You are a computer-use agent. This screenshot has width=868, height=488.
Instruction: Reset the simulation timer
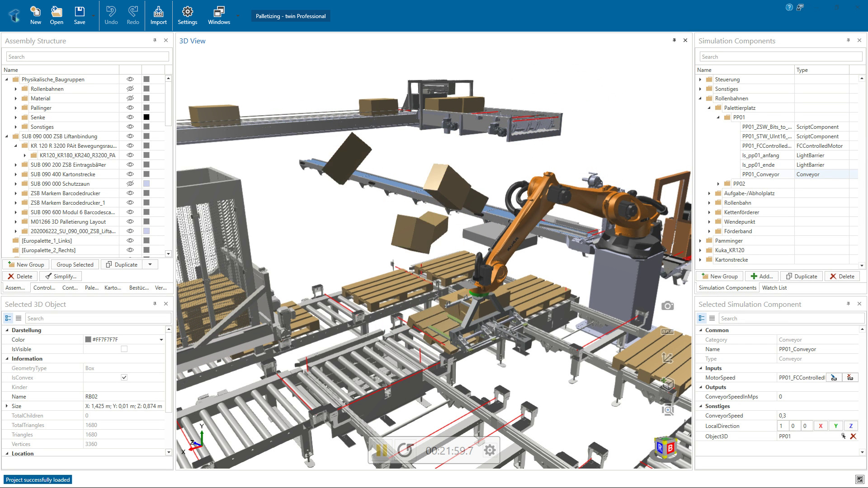(x=406, y=450)
